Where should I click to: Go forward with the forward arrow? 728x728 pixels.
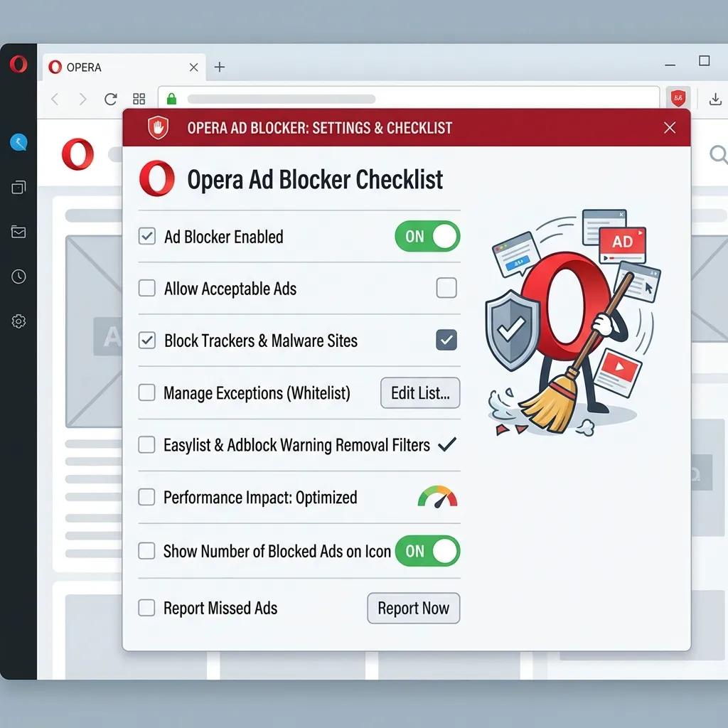[82, 99]
